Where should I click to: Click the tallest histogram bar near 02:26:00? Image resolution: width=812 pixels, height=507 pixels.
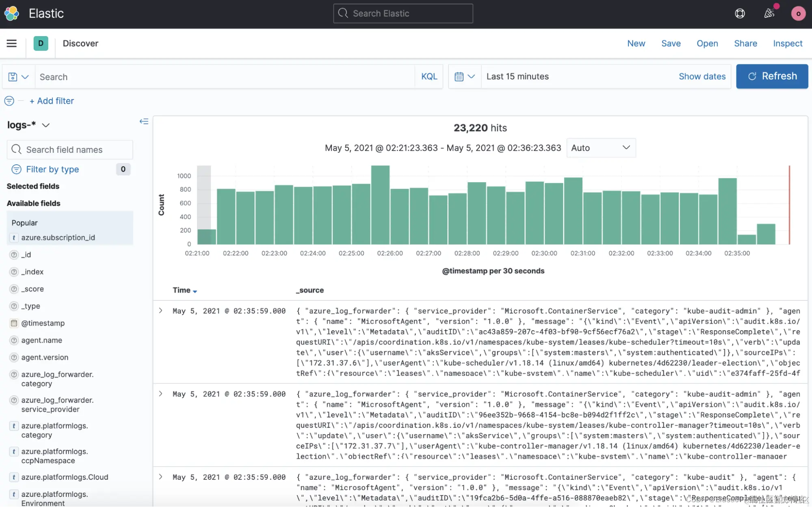pos(380,205)
